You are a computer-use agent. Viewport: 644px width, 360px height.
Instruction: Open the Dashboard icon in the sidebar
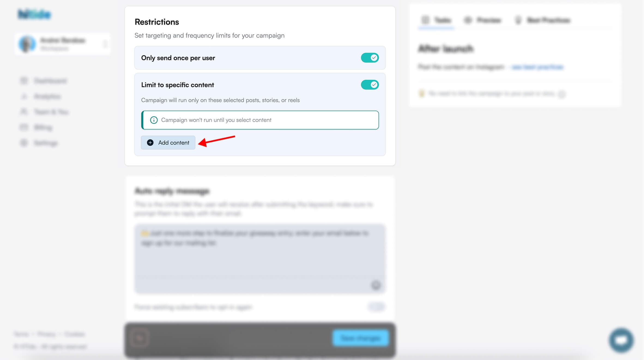pos(24,81)
